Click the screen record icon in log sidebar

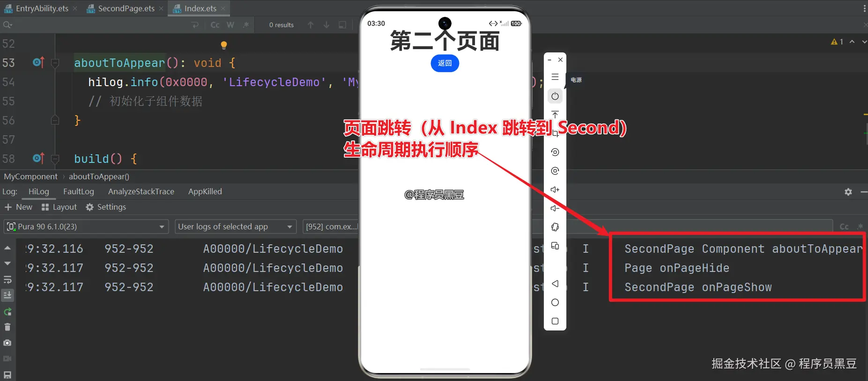click(x=7, y=359)
